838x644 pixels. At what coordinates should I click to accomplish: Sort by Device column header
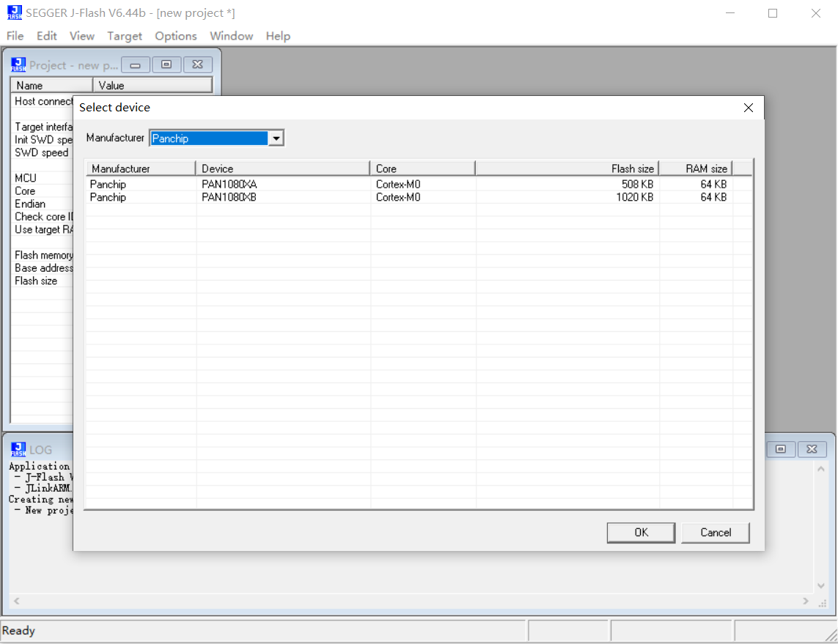point(283,169)
